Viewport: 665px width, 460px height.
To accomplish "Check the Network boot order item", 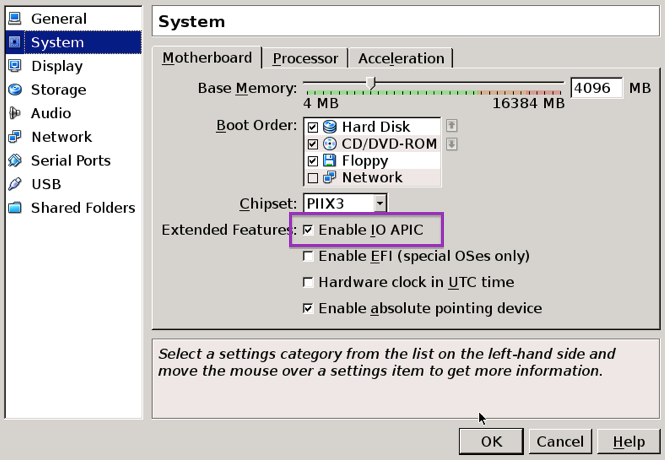I will [x=313, y=178].
